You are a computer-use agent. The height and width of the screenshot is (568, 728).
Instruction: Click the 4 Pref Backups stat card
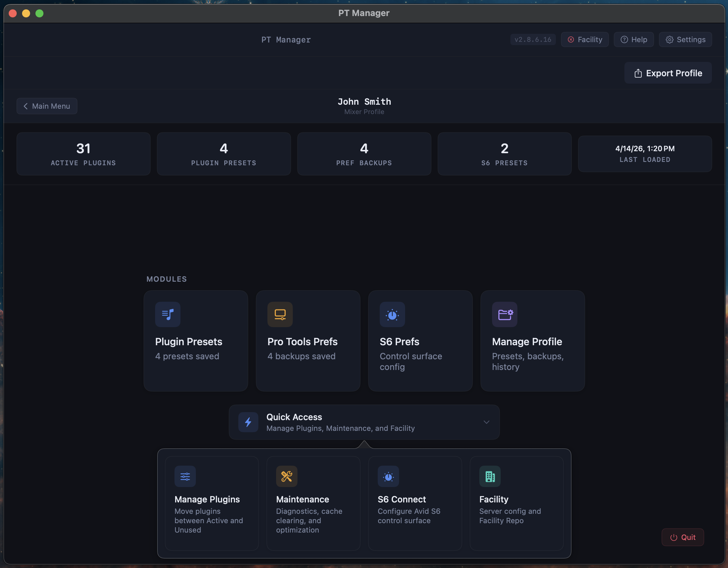364,154
